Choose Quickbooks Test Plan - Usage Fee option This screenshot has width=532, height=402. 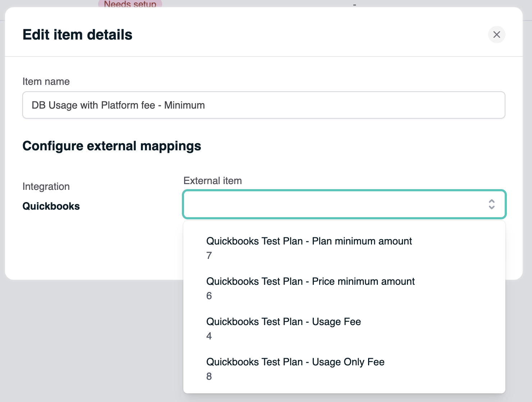(x=344, y=329)
